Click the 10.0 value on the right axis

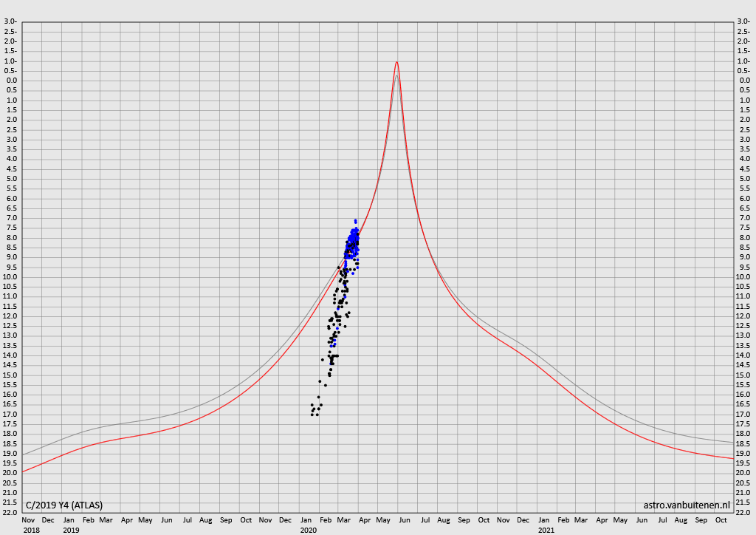[744, 277]
